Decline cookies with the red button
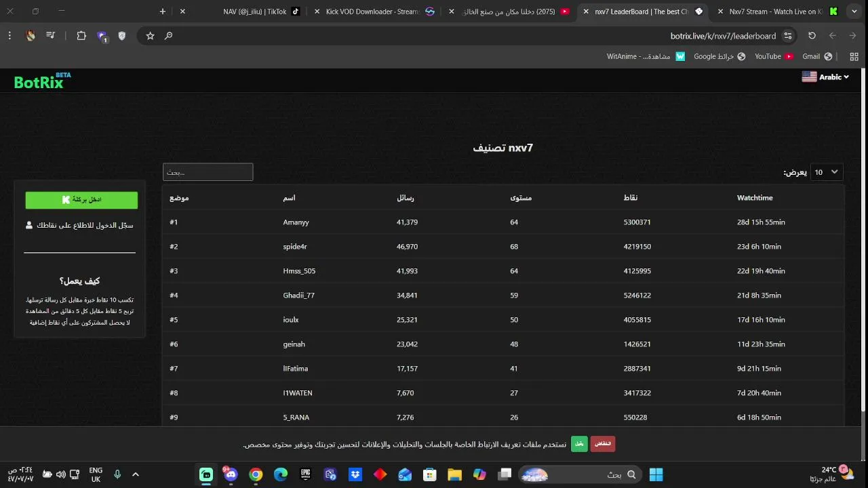Screen dimensions: 868x488 [603, 444]
